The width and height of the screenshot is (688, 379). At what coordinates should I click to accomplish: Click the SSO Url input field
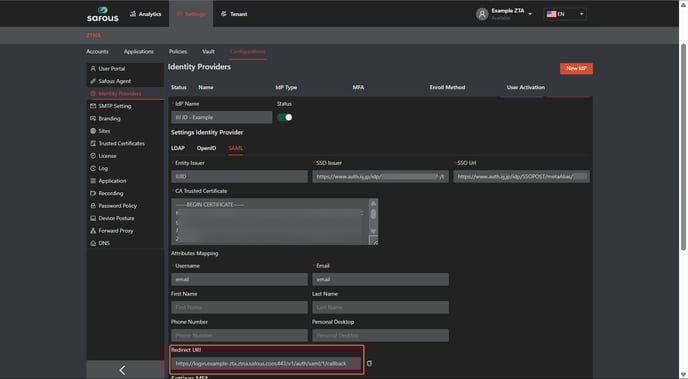click(521, 176)
